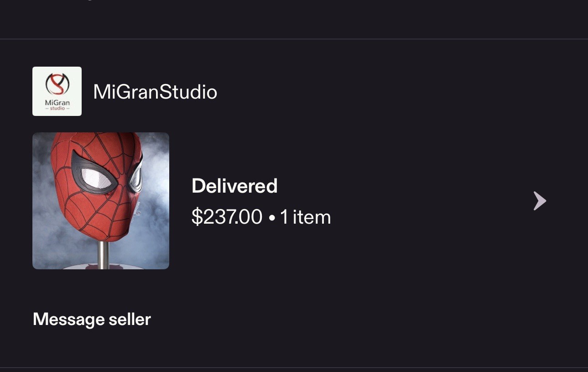The width and height of the screenshot is (588, 372).
Task: Open the Spider-Man mask product thumbnail
Action: pos(101,201)
